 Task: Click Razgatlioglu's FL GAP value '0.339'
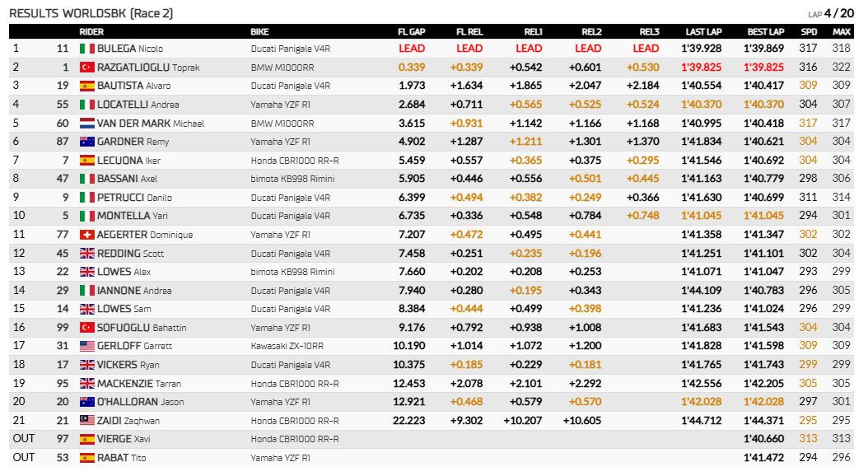click(412, 68)
